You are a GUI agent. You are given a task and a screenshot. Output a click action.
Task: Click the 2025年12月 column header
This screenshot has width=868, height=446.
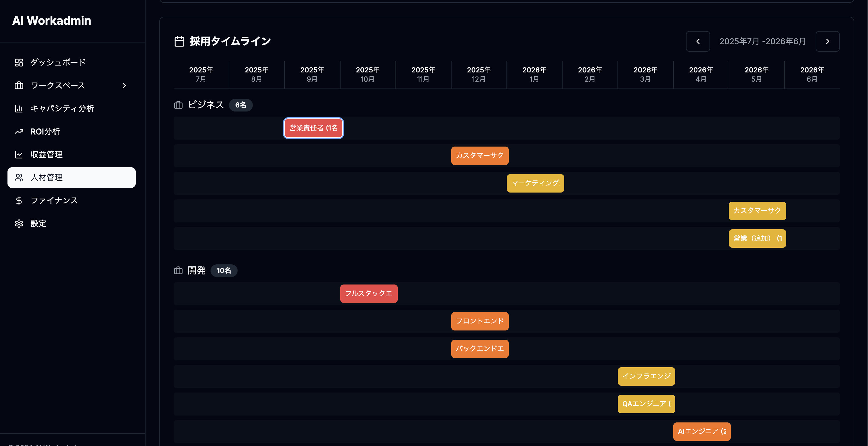479,74
